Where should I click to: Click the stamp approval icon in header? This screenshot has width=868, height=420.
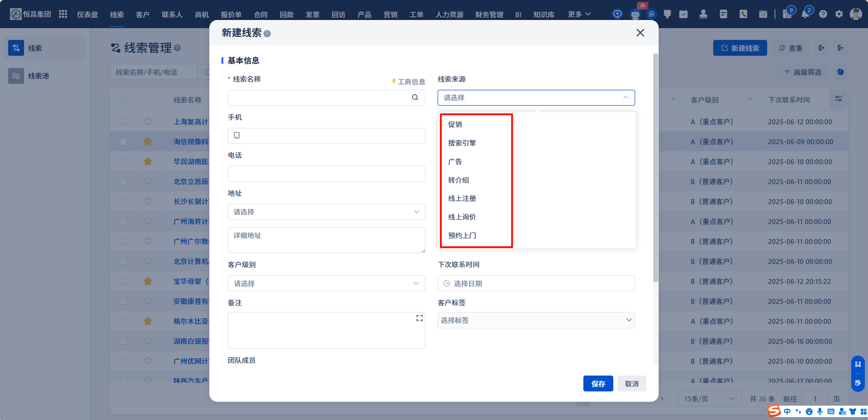(703, 15)
